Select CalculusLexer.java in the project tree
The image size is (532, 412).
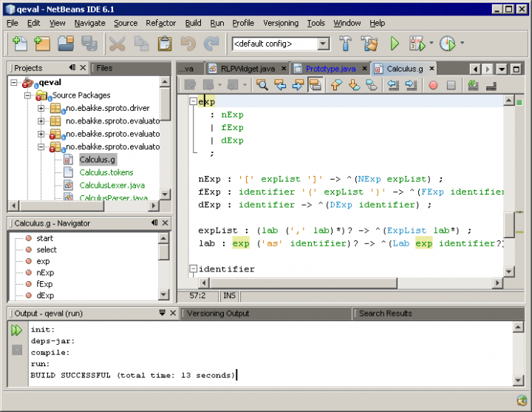112,185
